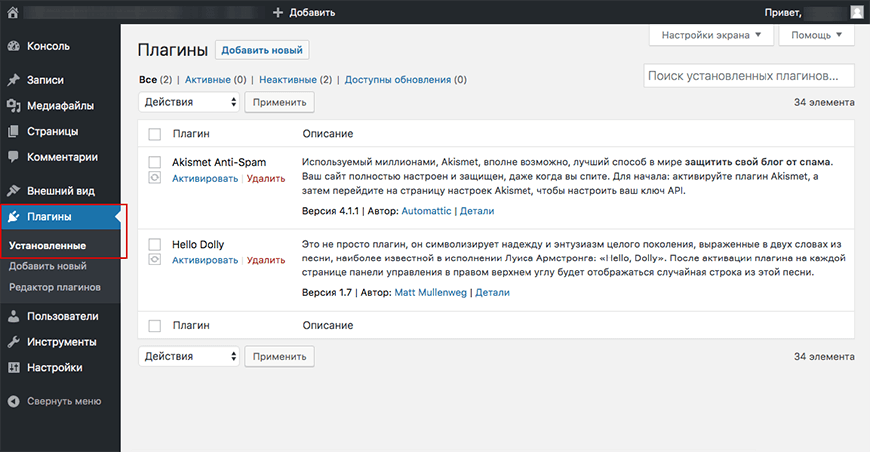
Task: Filter by Активные plugins
Action: (208, 80)
